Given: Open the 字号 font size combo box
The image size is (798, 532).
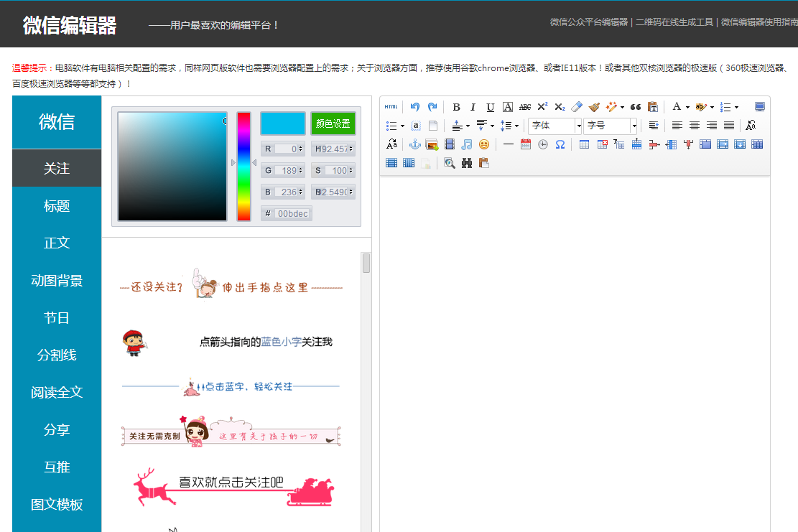Looking at the screenshot, I should tap(611, 126).
